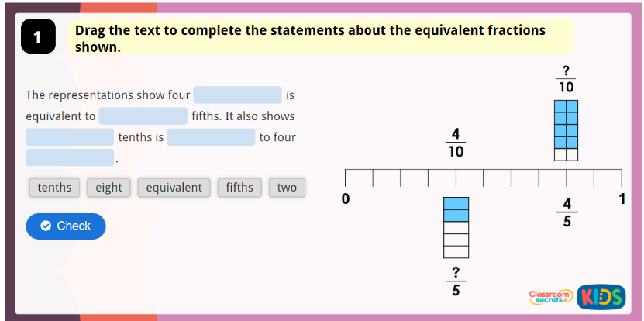
Task: Click the checkmark icon in Check button
Action: [x=45, y=226]
